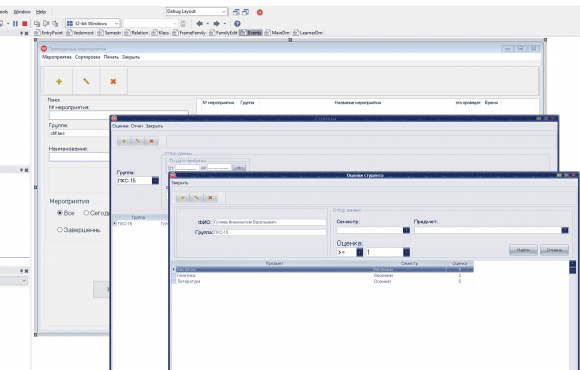Image resolution: width=580 pixels, height=370 pixels.
Task: Click the red delete icon in student grades window
Action: click(x=210, y=198)
